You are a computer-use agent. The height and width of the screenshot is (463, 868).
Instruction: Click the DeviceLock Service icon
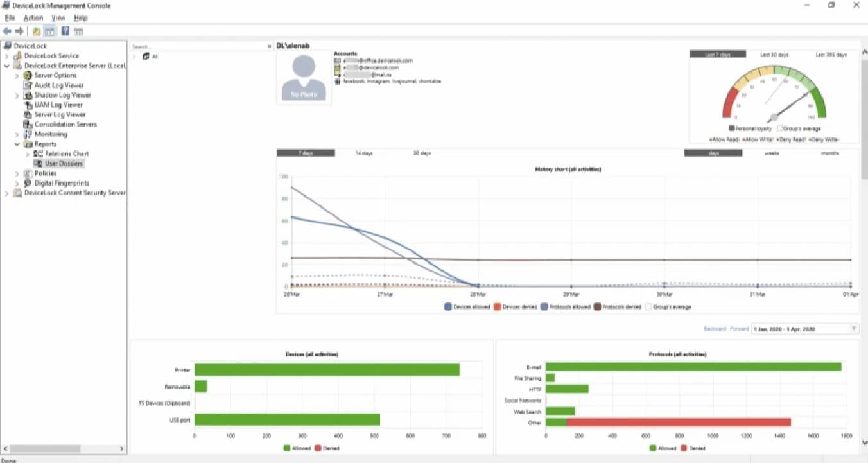tap(18, 56)
